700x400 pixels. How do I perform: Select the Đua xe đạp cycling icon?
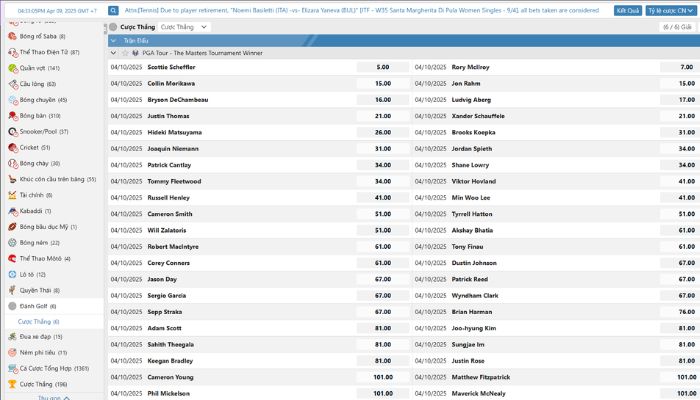[12, 337]
